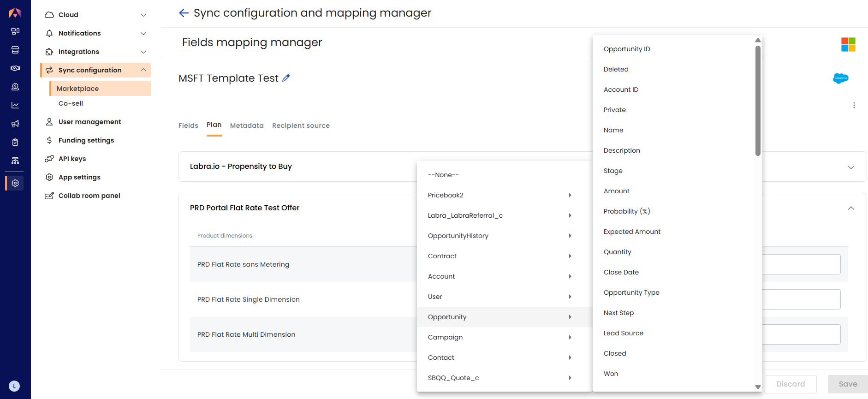868x399 pixels.
Task: Select SBQQ_Quote_c in the object menu
Action: tap(505, 378)
